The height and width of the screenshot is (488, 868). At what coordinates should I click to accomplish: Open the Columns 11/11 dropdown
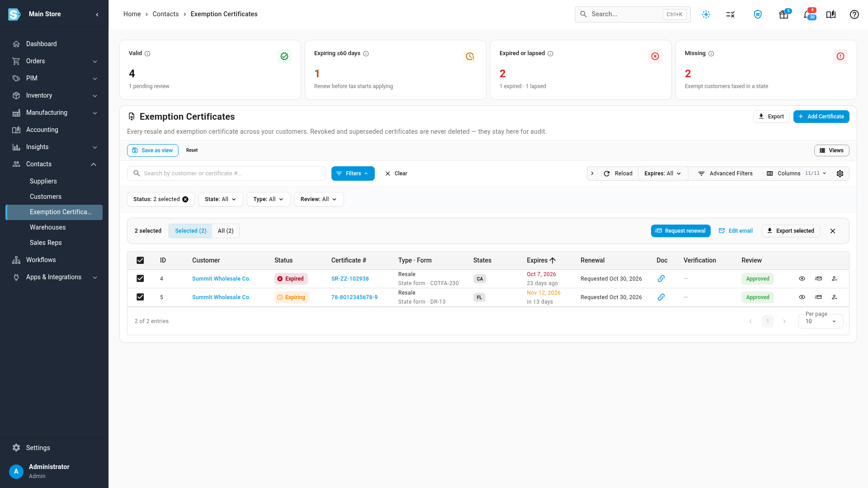[x=797, y=174]
